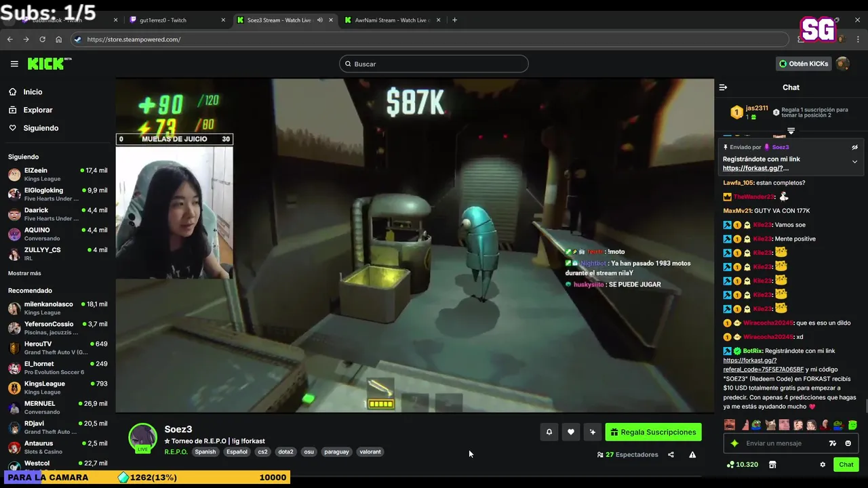
Task: Open Inicio in the sidebar
Action: coord(33,91)
